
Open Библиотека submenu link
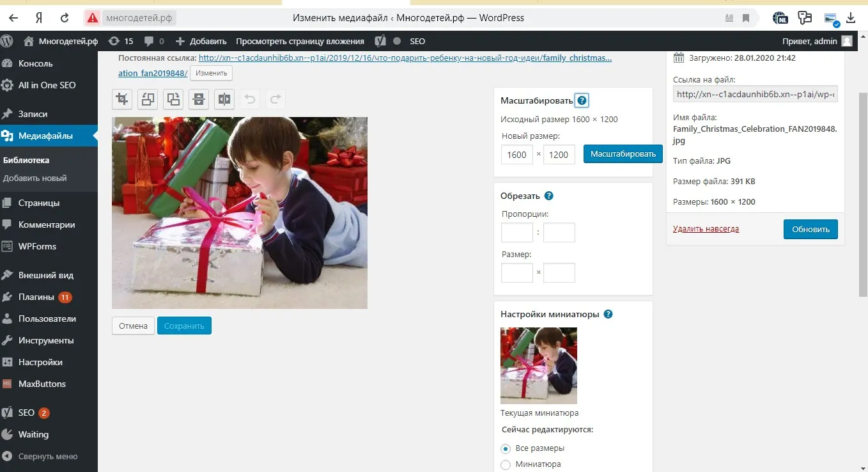click(26, 160)
